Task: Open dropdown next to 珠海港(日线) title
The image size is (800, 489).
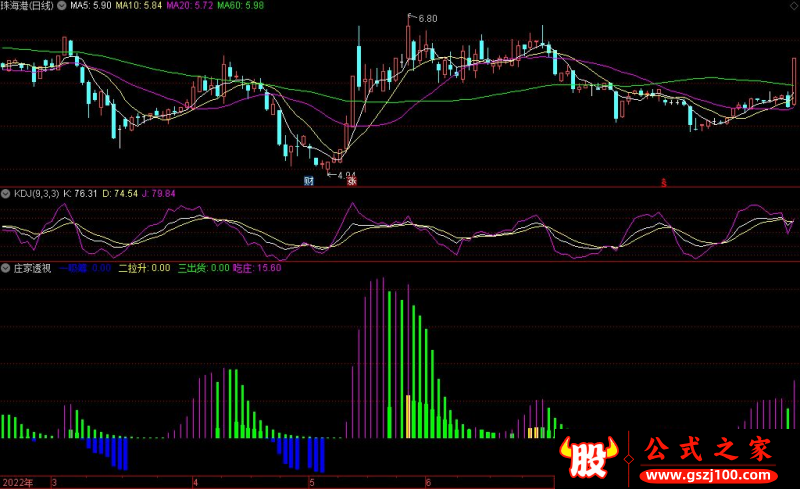Action: pyautogui.click(x=61, y=6)
